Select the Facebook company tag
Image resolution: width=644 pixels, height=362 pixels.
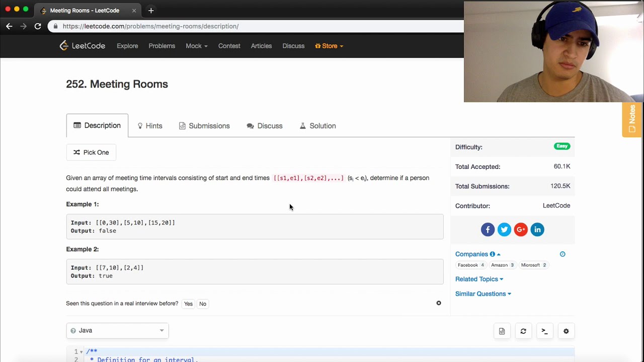tap(471, 265)
